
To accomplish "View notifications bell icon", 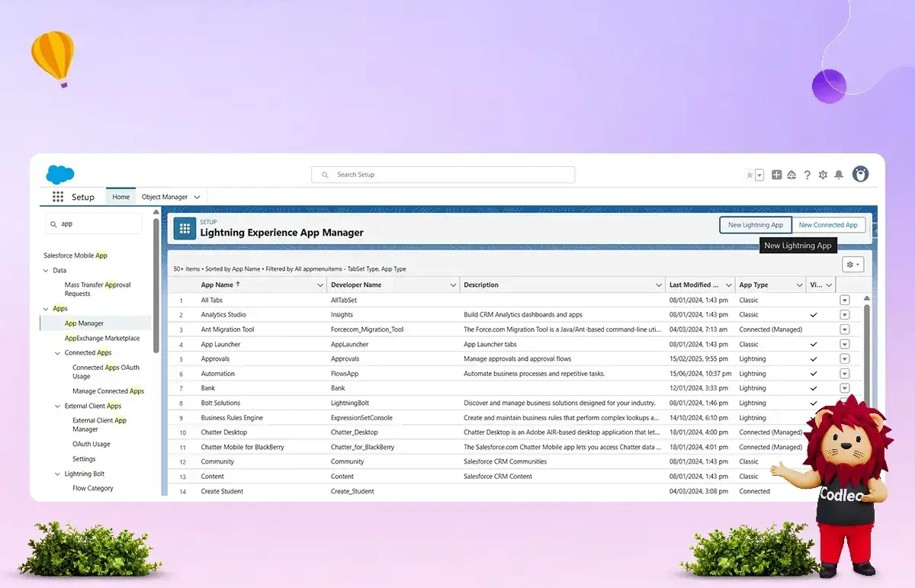I will point(839,175).
